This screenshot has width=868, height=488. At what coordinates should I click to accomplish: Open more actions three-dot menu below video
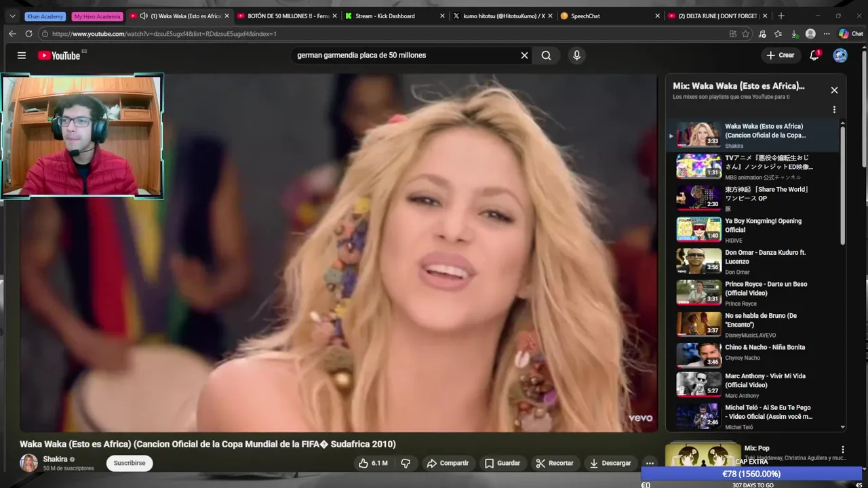(x=650, y=463)
